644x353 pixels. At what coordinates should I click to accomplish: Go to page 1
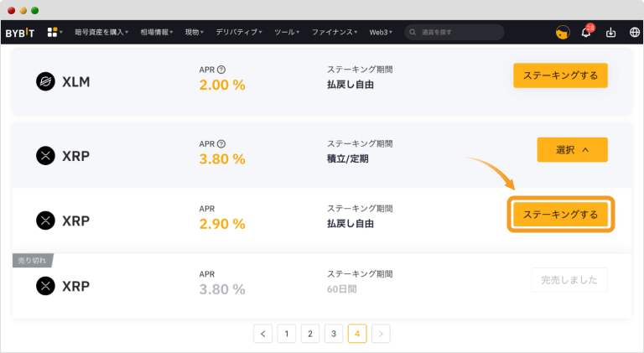pyautogui.click(x=287, y=334)
